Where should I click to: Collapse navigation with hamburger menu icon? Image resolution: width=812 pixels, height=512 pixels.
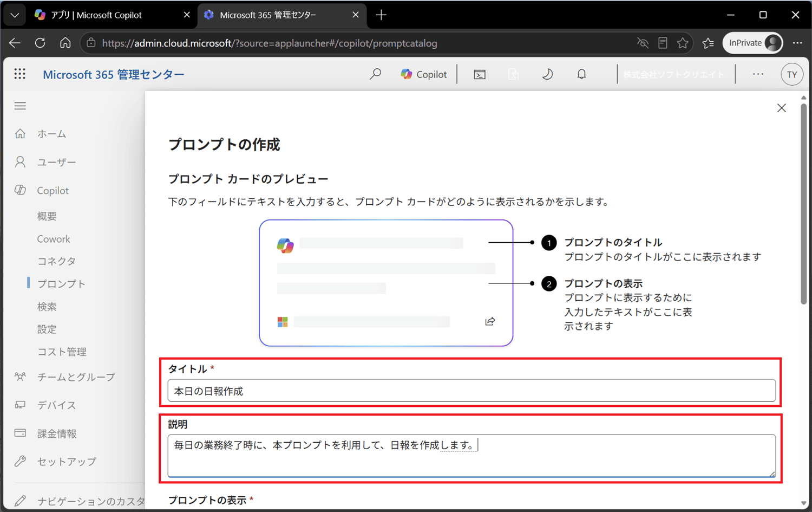tap(20, 106)
